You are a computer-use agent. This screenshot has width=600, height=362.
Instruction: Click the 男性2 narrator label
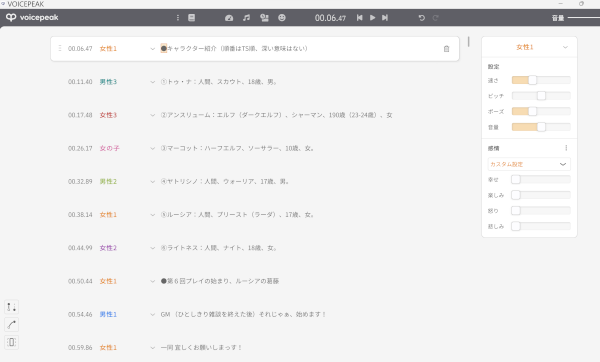point(108,182)
